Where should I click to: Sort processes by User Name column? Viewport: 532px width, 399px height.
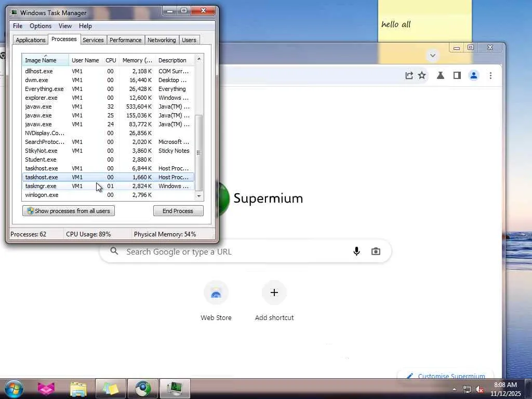point(86,60)
